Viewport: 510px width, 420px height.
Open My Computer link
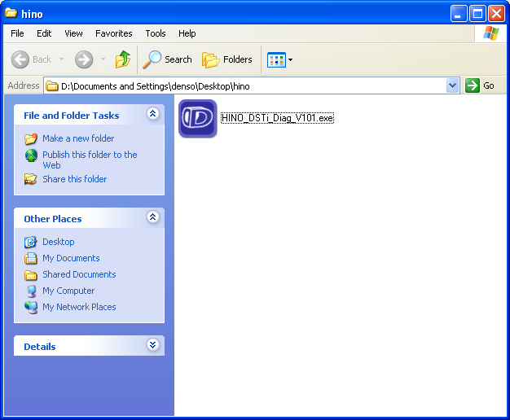pyautogui.click(x=68, y=291)
